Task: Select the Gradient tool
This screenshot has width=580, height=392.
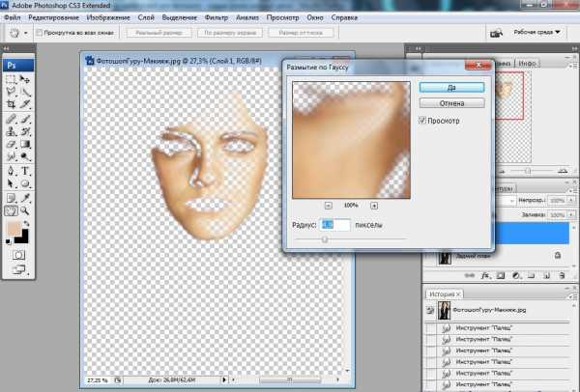Action: pyautogui.click(x=25, y=144)
